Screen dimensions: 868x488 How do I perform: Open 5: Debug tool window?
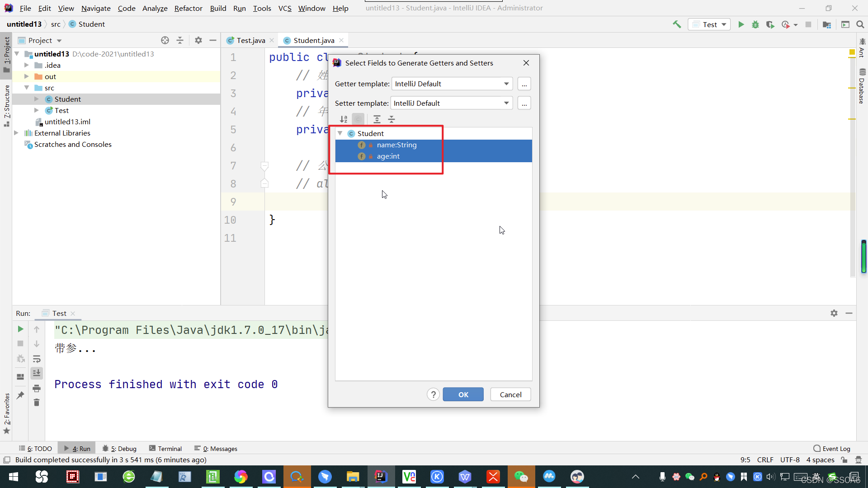(119, 449)
